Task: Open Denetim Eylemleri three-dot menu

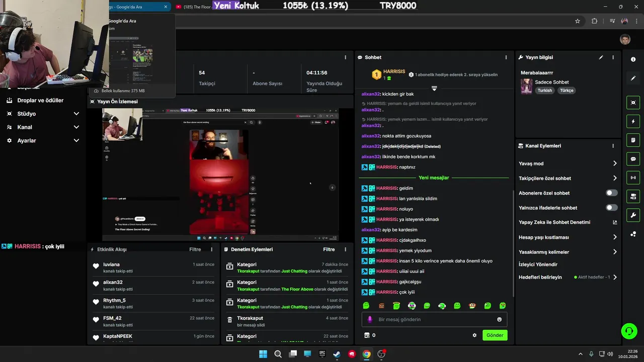Action: click(x=345, y=249)
